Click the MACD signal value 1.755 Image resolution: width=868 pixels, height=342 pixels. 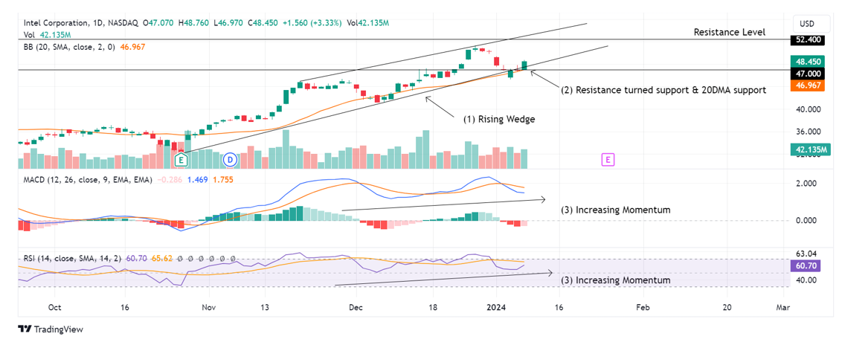(223, 180)
